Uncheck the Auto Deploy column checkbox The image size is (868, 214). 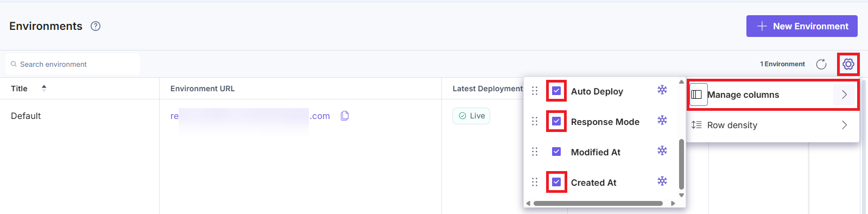click(x=556, y=91)
